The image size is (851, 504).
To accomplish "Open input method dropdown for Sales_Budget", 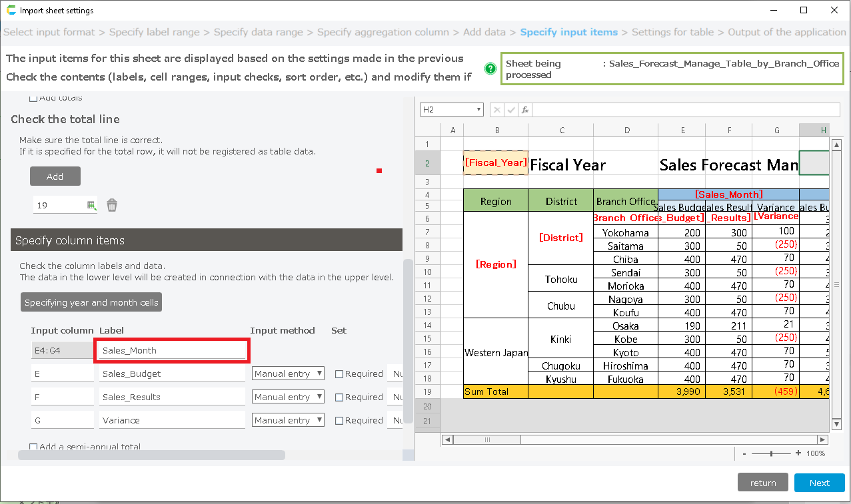I will pos(288,374).
